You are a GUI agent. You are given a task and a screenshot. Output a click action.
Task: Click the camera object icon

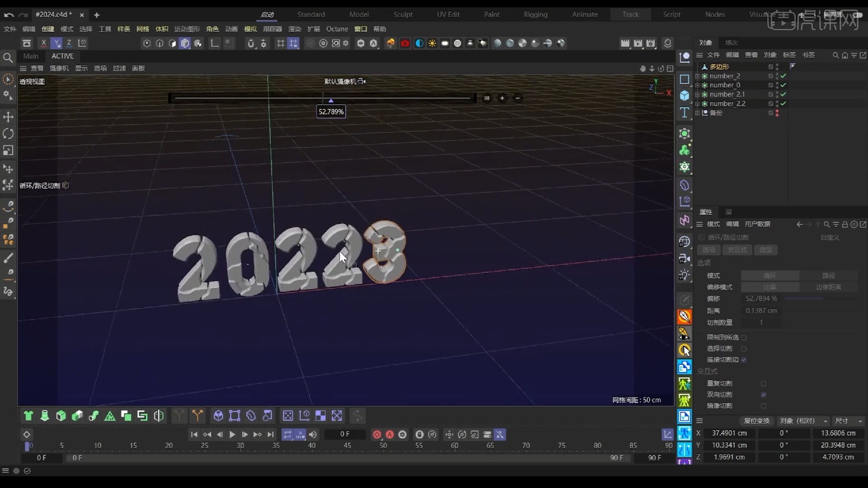point(684,258)
